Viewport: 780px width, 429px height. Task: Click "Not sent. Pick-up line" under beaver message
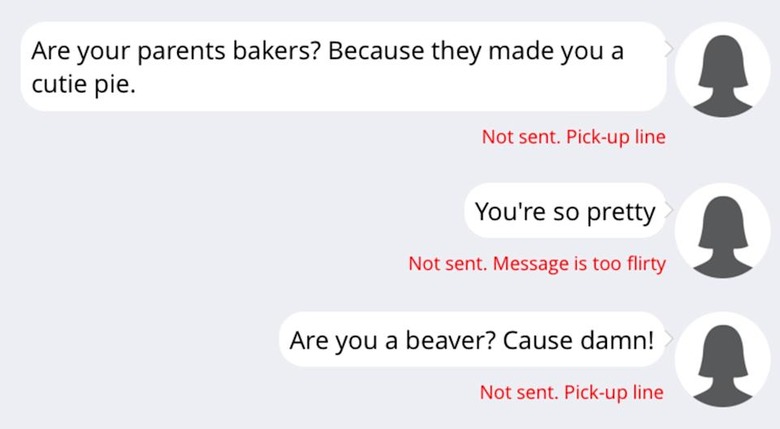[x=572, y=392]
